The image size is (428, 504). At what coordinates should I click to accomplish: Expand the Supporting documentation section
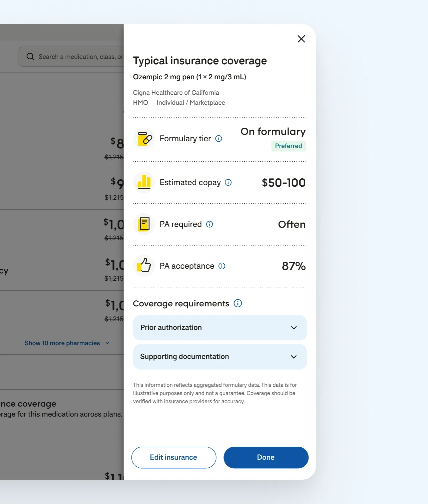coord(220,357)
